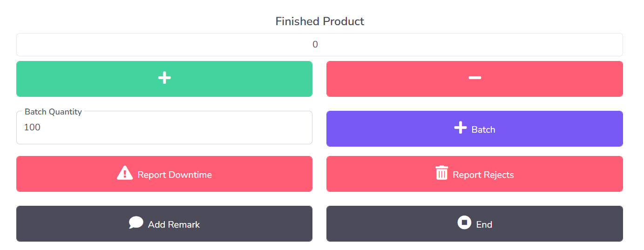Click the stop circle icon beside End
Viewport: 644px width, 250px height.
[x=464, y=223]
